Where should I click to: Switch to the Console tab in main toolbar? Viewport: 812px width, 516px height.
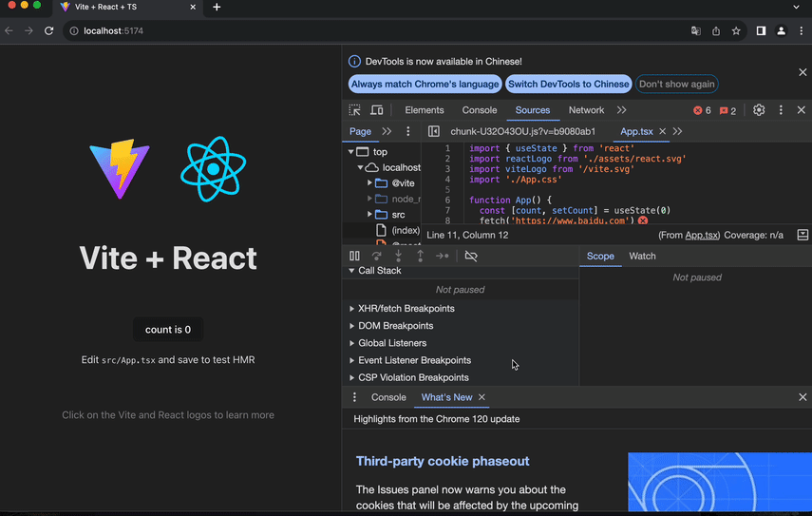pos(480,110)
